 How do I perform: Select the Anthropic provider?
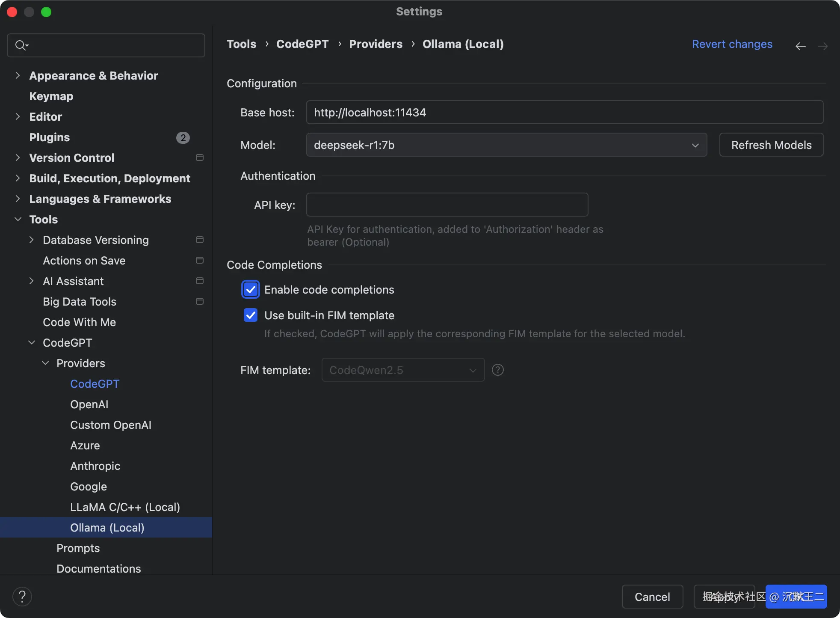tap(95, 466)
